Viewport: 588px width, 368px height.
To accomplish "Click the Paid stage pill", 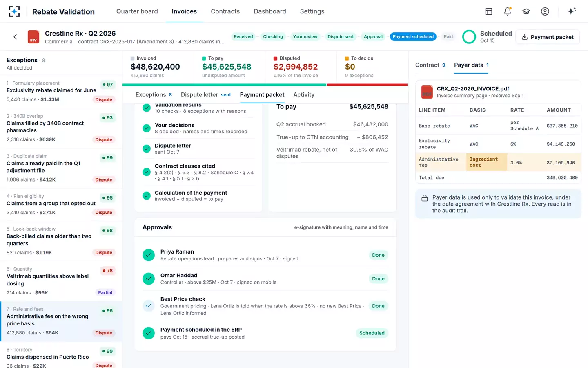I will click(x=448, y=37).
